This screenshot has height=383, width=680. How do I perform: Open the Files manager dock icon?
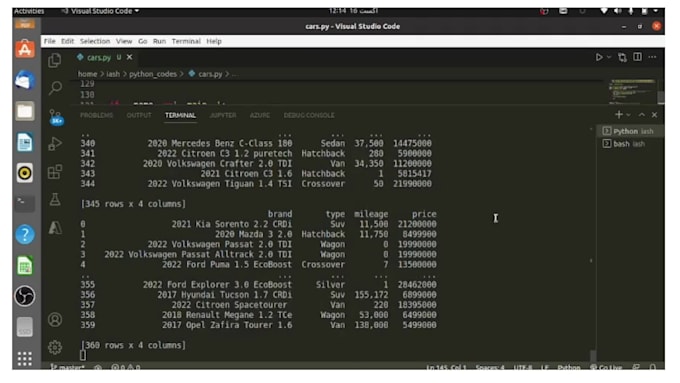coord(25,111)
